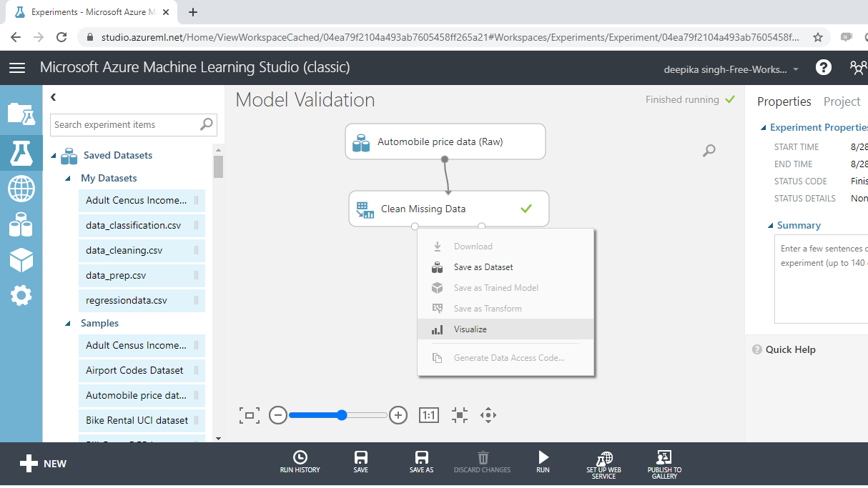
Task: Click the Summary text box
Action: (x=822, y=281)
